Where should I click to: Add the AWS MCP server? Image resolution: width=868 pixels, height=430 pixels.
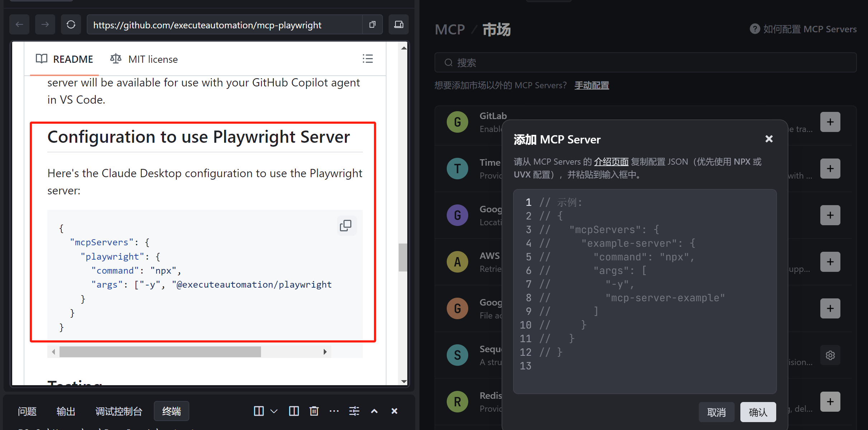830,262
